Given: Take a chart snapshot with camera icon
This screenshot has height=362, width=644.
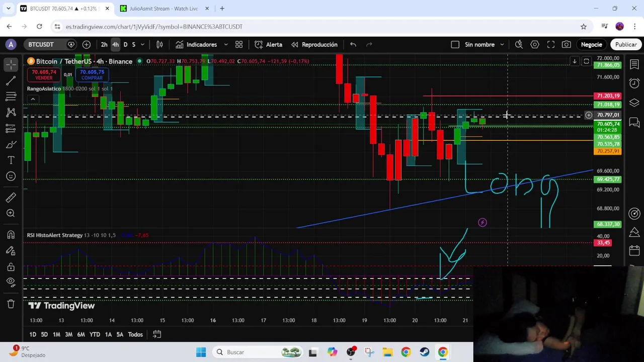Looking at the screenshot, I should point(567,45).
